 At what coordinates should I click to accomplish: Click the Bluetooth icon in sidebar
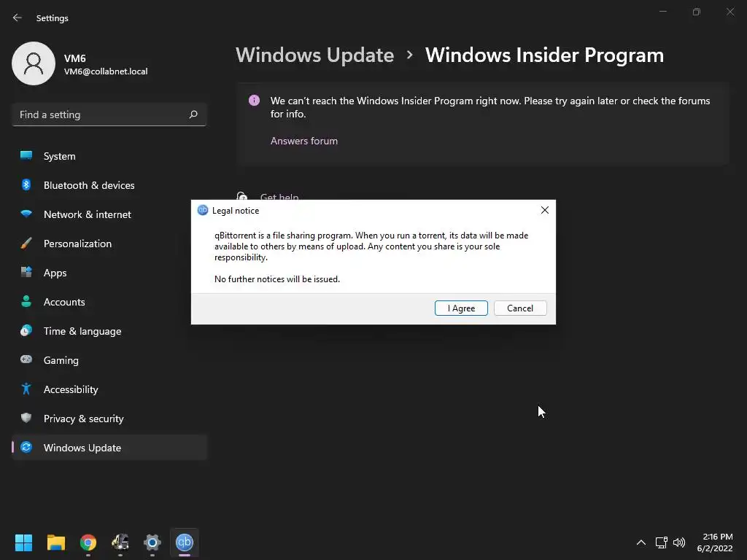tap(26, 184)
